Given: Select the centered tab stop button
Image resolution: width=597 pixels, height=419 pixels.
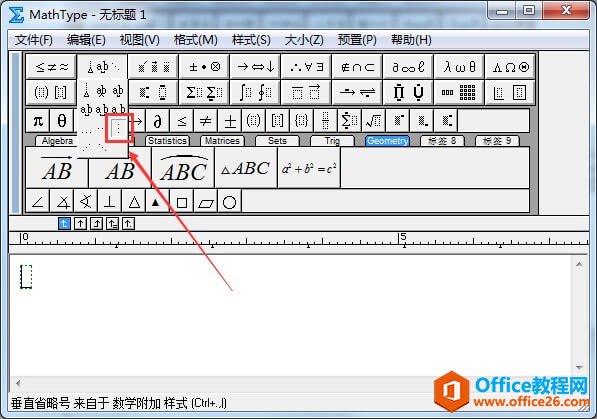Looking at the screenshot, I should [80, 224].
